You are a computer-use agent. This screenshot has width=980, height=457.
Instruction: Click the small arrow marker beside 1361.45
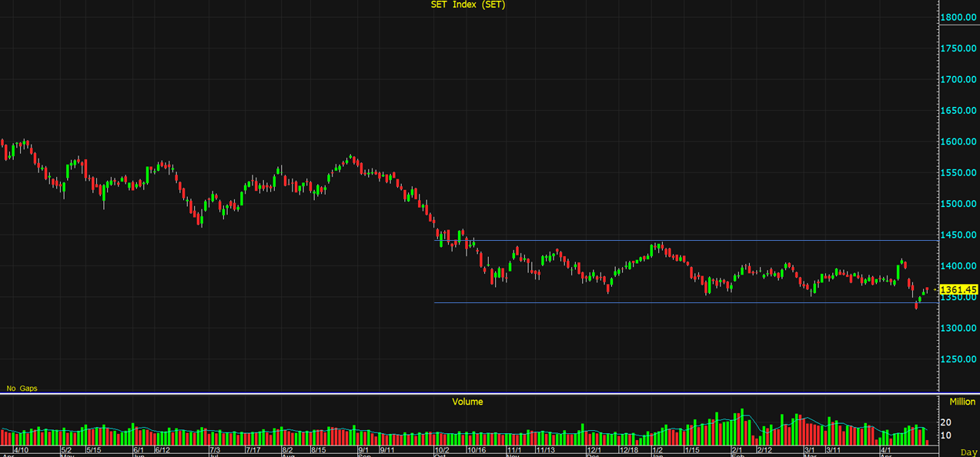coord(935,290)
